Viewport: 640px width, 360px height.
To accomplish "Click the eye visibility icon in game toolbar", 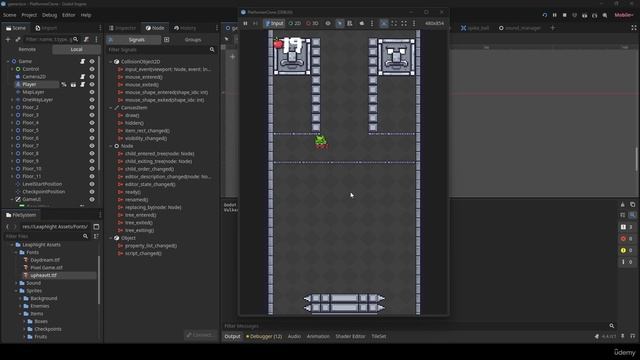I will [328, 24].
